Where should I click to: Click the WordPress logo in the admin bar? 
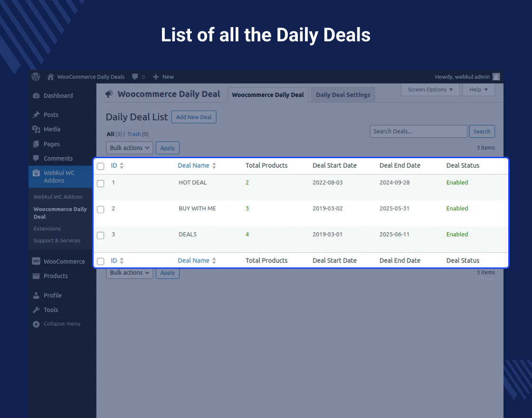[x=36, y=76]
